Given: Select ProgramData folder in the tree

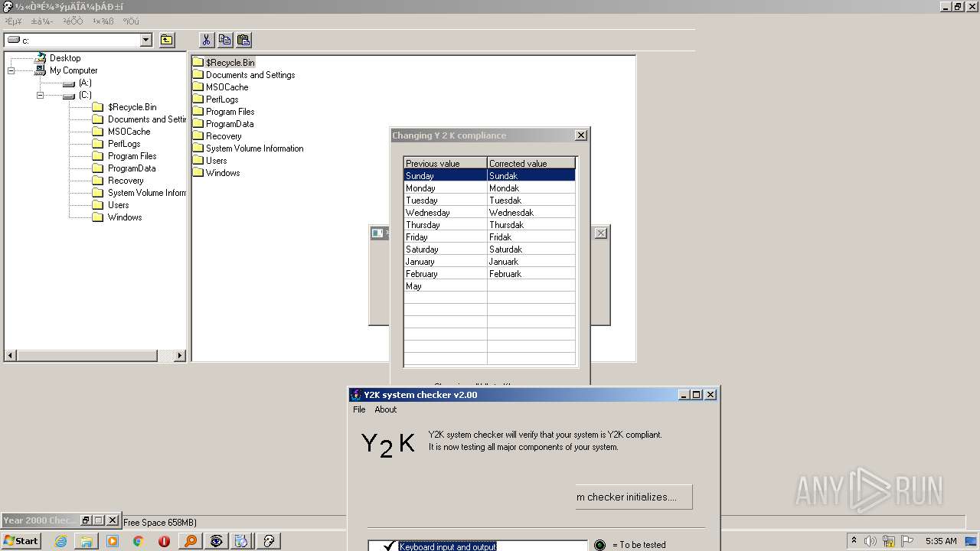Looking at the screenshot, I should (x=132, y=168).
